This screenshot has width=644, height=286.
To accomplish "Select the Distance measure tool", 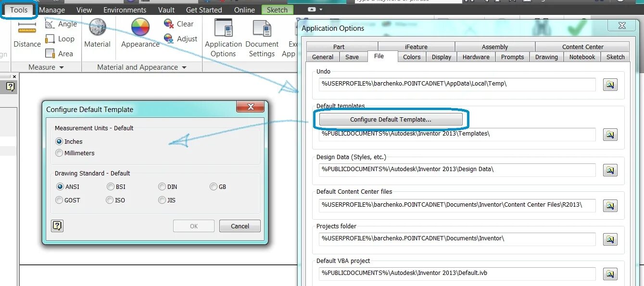I will point(27,34).
